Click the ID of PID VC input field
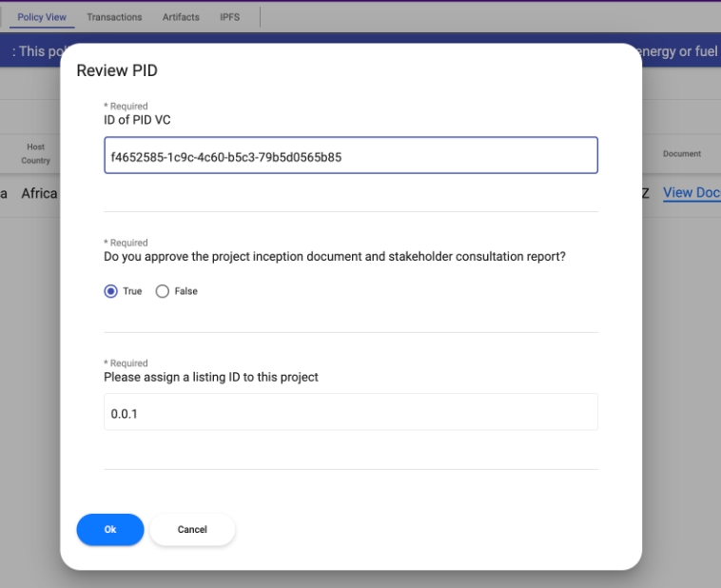 350,156
